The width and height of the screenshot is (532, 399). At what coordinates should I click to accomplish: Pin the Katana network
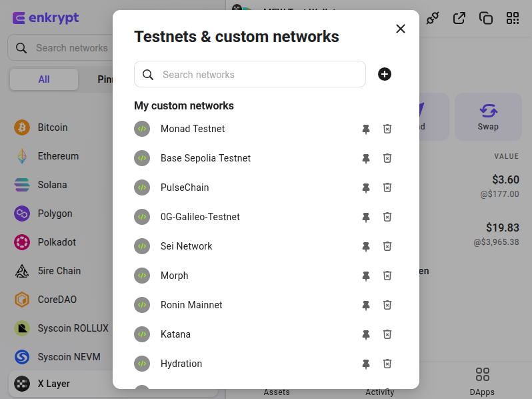click(x=366, y=334)
